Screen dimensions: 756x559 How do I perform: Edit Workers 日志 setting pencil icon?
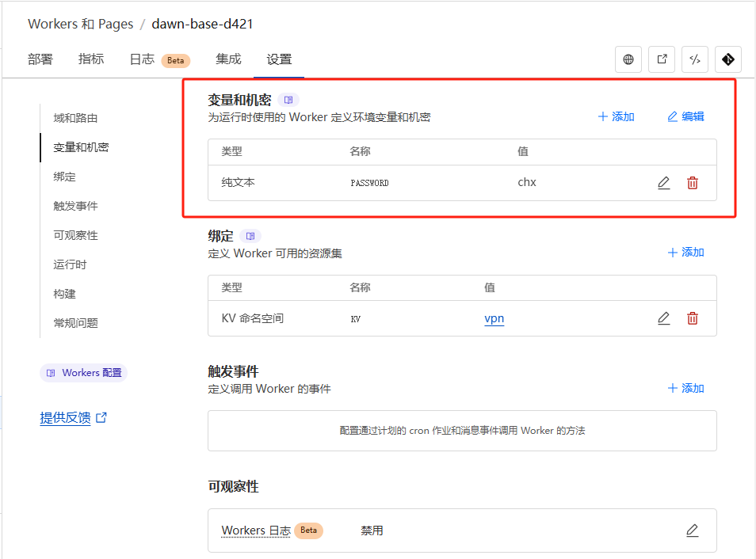pos(693,530)
